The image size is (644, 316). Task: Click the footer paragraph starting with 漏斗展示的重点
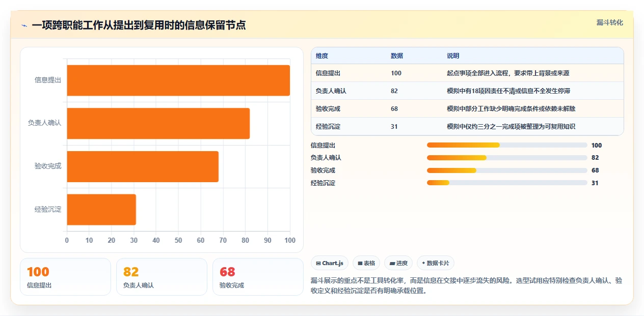[x=466, y=285]
